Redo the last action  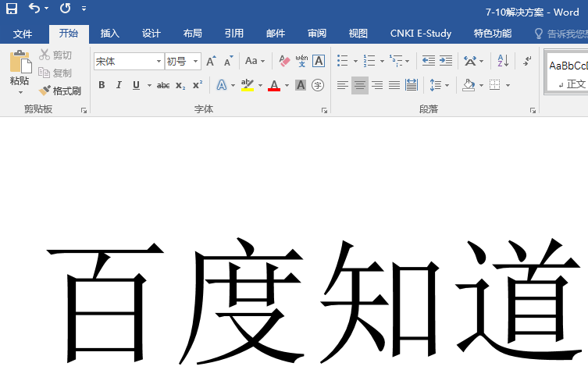point(66,9)
